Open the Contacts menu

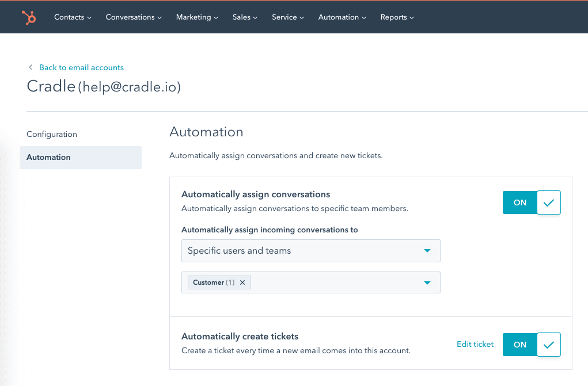pyautogui.click(x=73, y=17)
